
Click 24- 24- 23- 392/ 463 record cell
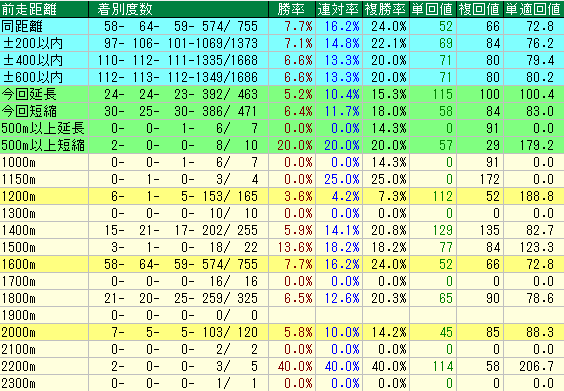[x=181, y=94]
